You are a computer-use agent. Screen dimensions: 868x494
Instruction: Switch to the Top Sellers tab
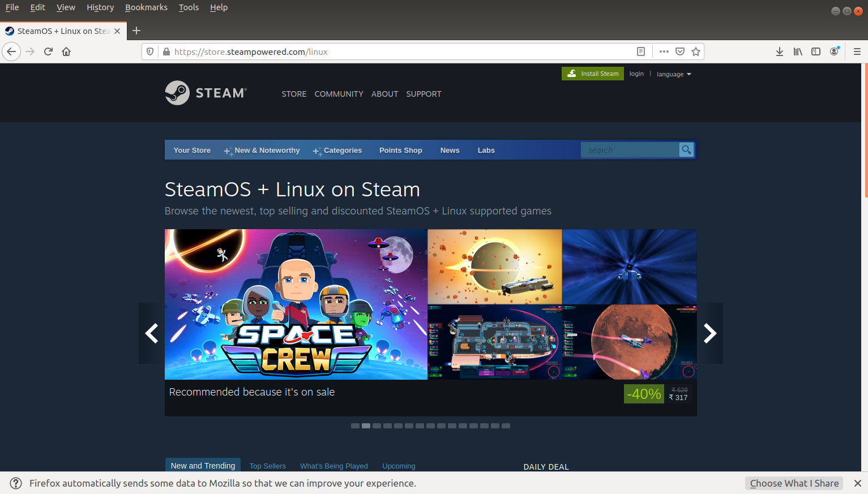(x=267, y=466)
